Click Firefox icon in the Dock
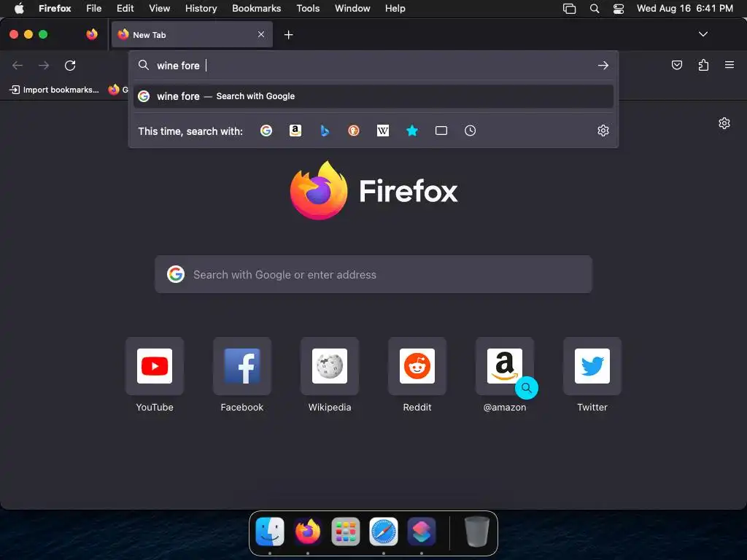747x560 pixels. tap(308, 532)
